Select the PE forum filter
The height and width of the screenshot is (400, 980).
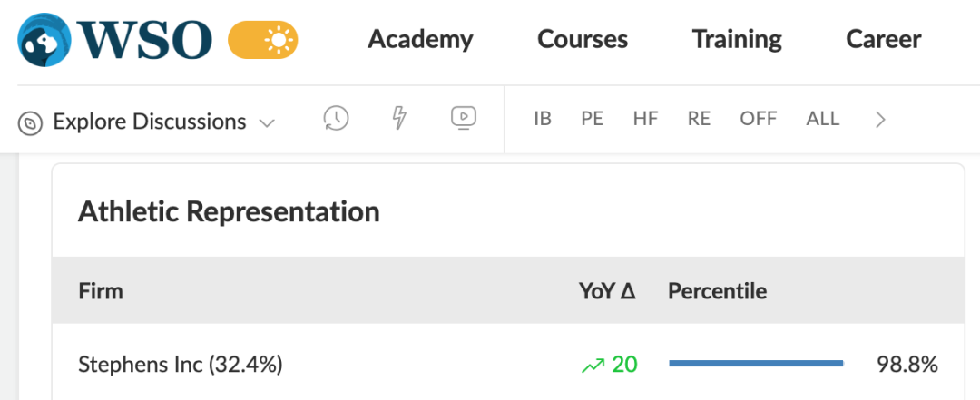(592, 118)
